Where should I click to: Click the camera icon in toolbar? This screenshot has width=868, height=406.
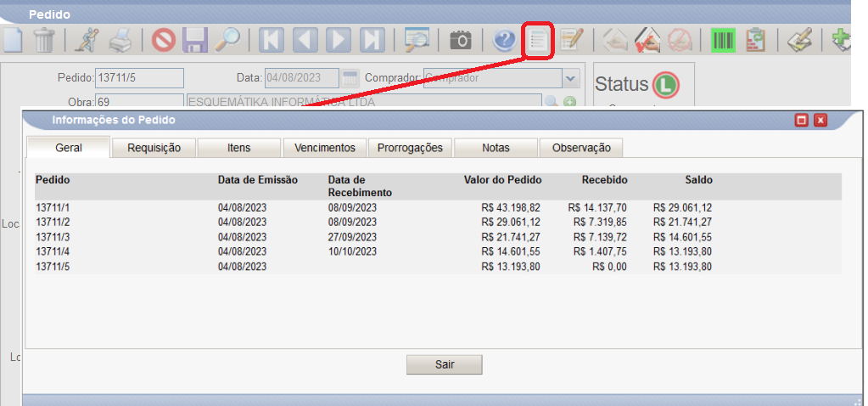pos(460,41)
